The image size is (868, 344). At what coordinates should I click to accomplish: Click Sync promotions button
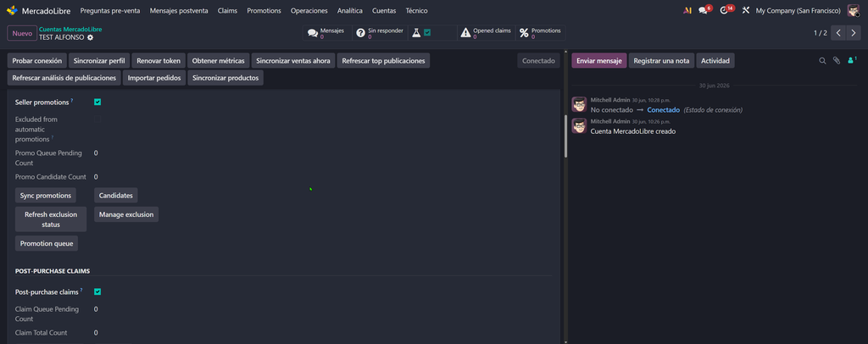(46, 195)
